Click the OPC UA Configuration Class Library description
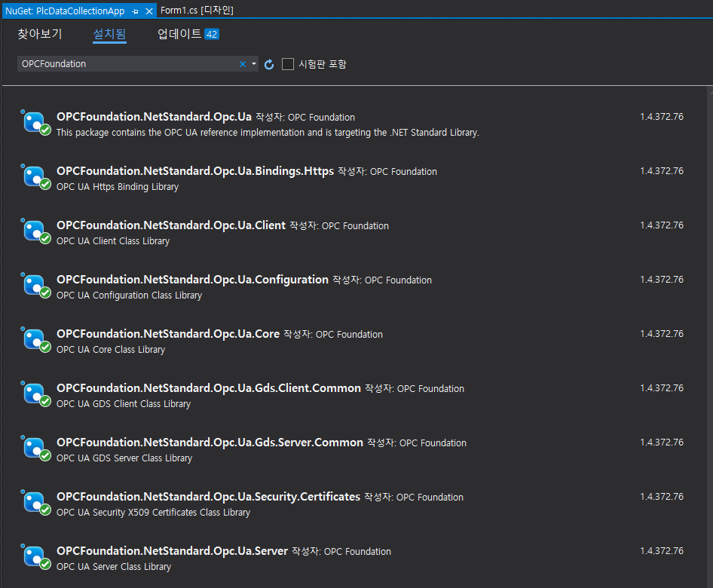713x588 pixels. coord(129,296)
